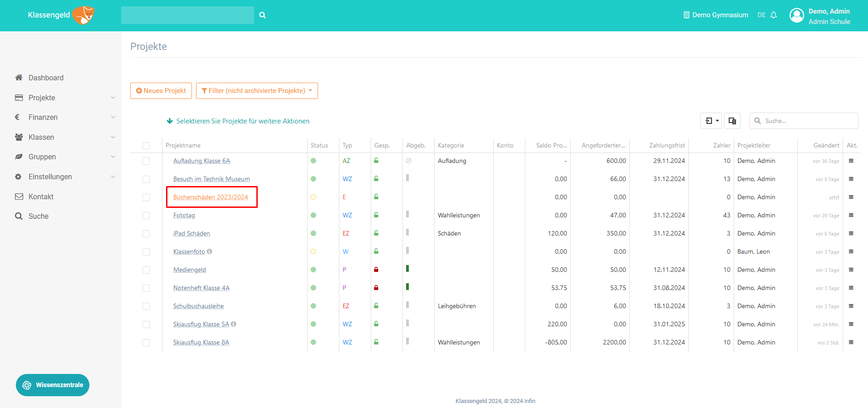Click the green status dot for iPad Schäden
The image size is (868, 408).
313,233
